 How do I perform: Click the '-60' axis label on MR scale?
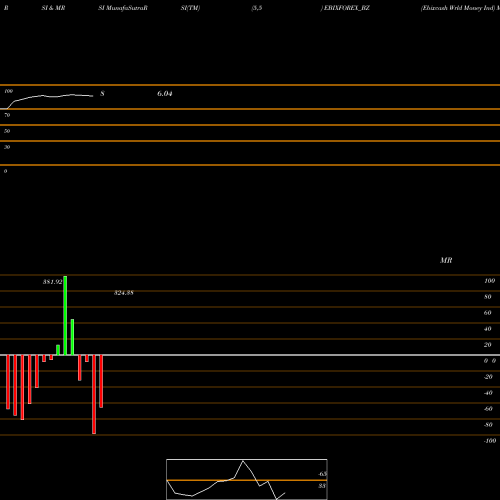point(488,409)
